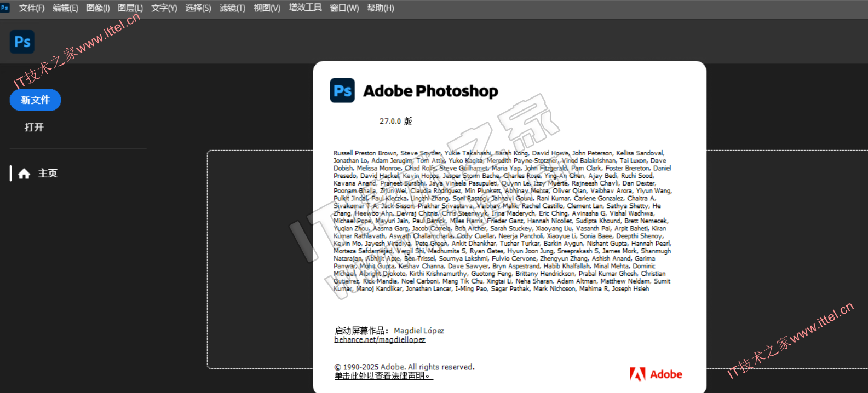The height and width of the screenshot is (393, 868).
Task: Open the 窗口(W) menu
Action: coord(344,8)
